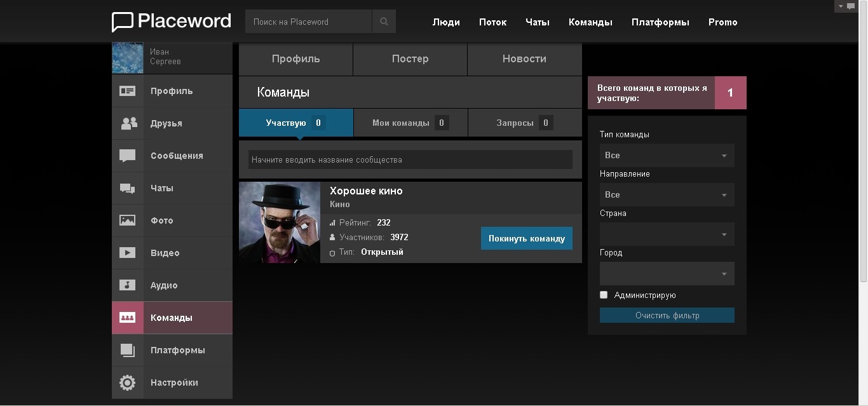868x406 pixels.
Task: Open Команды via its group icon
Action: tap(128, 318)
